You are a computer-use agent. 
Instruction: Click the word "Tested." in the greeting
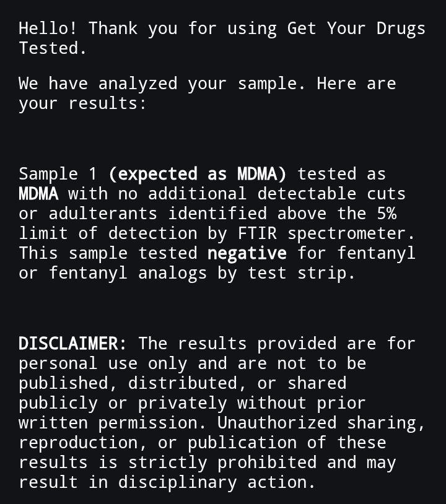click(53, 48)
